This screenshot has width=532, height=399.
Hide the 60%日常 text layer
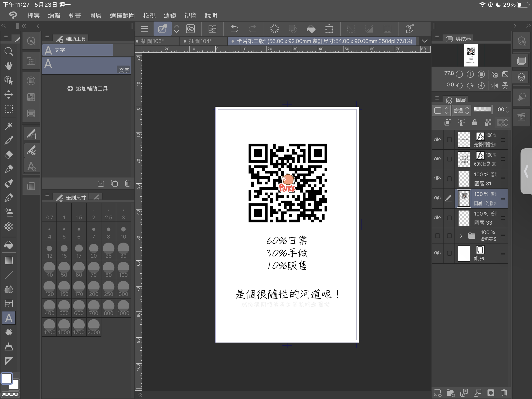pyautogui.click(x=437, y=159)
